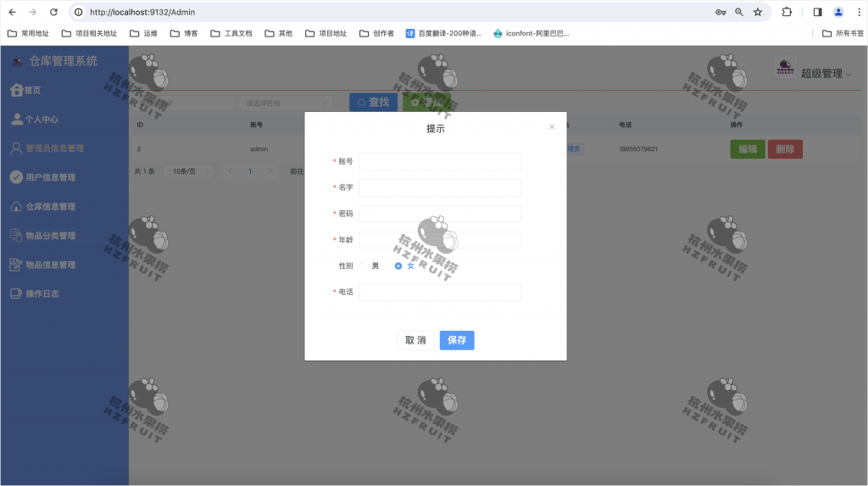Image resolution: width=868 pixels, height=486 pixels.
Task: Select the 女 radio button
Action: pyautogui.click(x=398, y=266)
